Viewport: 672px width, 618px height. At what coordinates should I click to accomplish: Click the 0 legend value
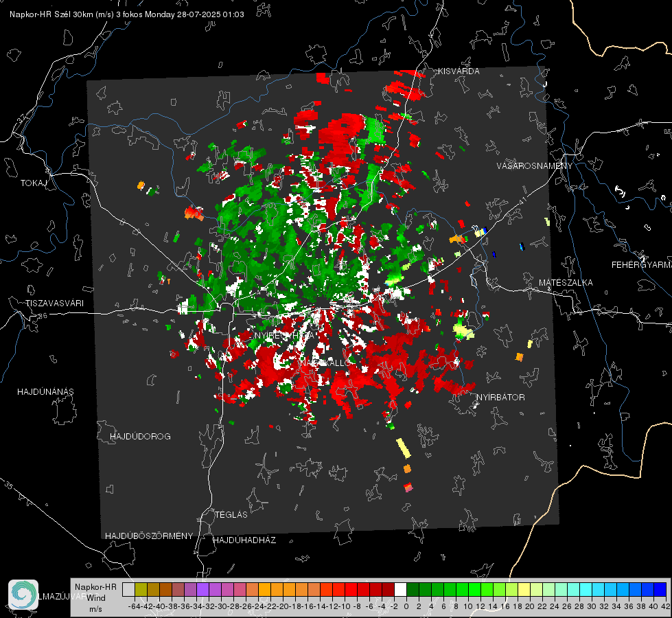pos(406,606)
